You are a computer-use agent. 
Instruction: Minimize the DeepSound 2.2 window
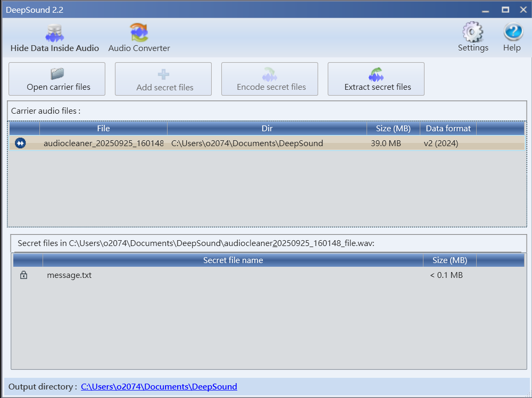click(x=486, y=10)
